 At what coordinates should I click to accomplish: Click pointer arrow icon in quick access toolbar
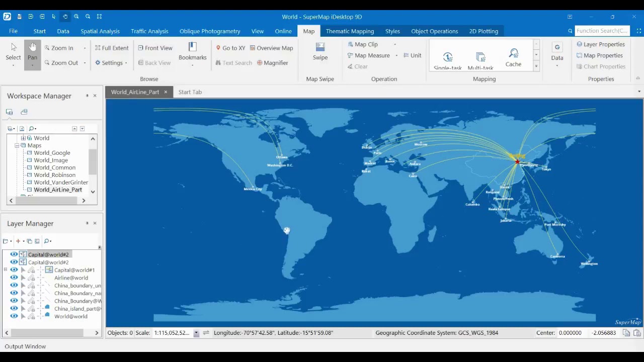pos(53,17)
